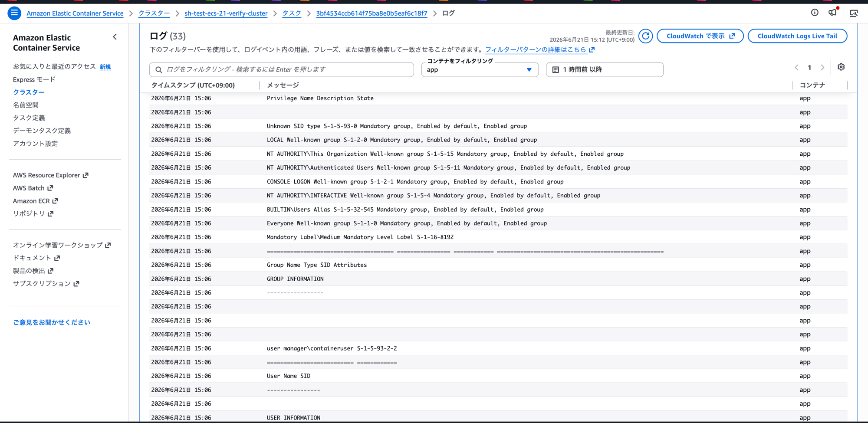The width and height of the screenshot is (868, 423).
Task: Click the メッセージ column header
Action: click(x=283, y=85)
